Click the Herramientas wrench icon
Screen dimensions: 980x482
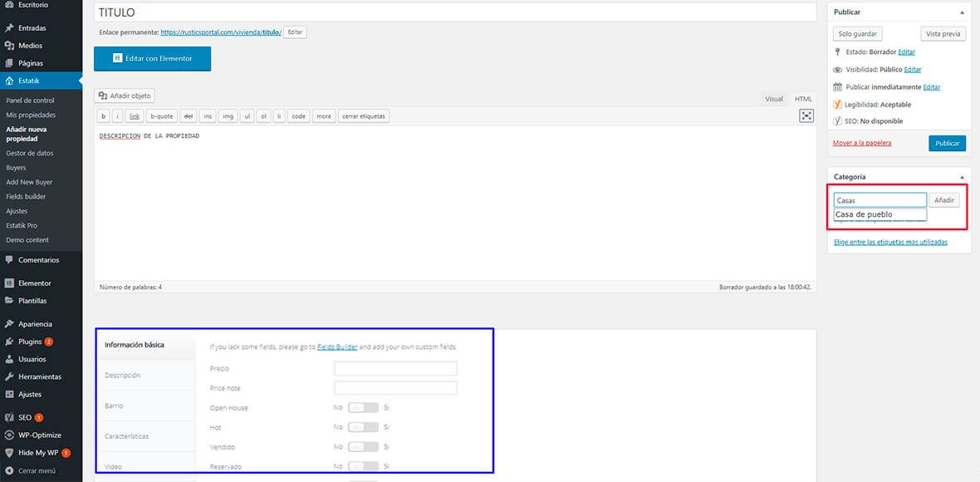(9, 377)
